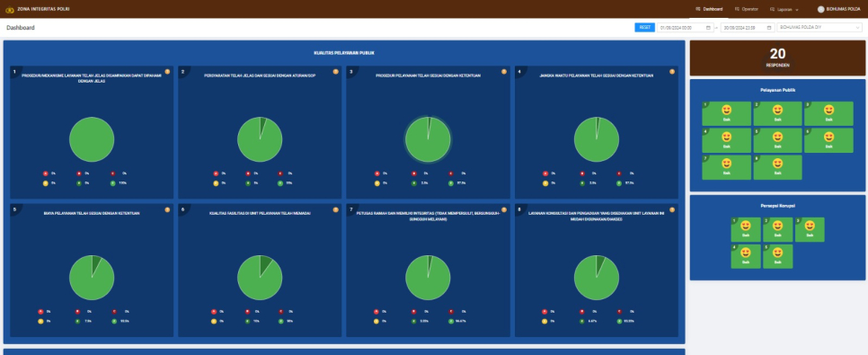Select Persepsi Korupsi smiley tile number 3
Image resolution: width=868 pixels, height=355 pixels.
(x=810, y=229)
